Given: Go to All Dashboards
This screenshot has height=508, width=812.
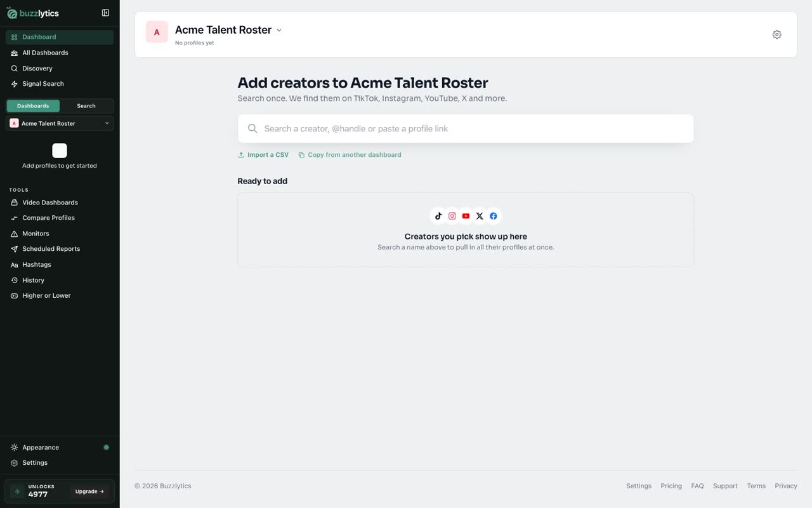Looking at the screenshot, I should click(x=60, y=53).
